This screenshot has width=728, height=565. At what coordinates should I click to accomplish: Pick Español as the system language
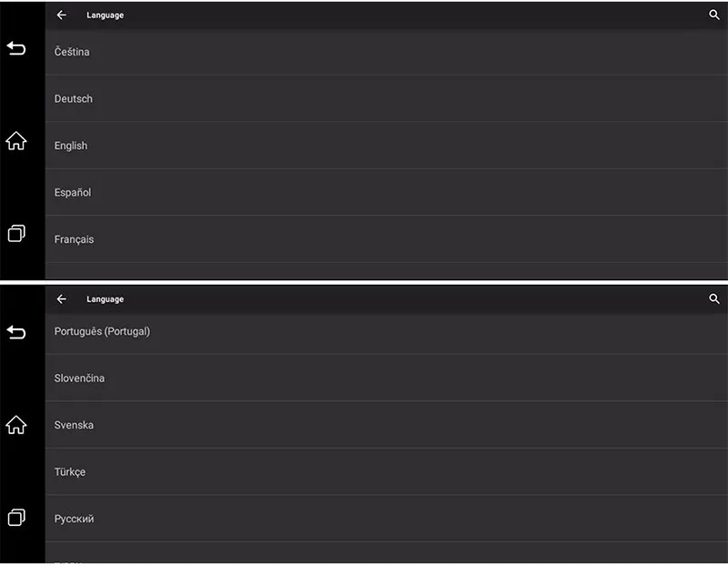(386, 193)
